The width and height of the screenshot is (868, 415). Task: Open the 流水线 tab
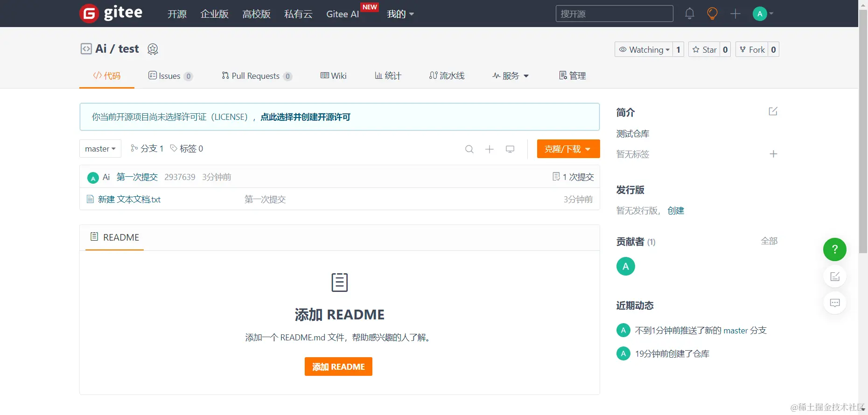click(x=447, y=76)
